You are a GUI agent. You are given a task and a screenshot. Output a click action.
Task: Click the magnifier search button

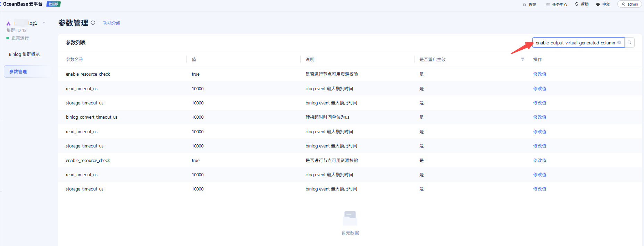(629, 43)
